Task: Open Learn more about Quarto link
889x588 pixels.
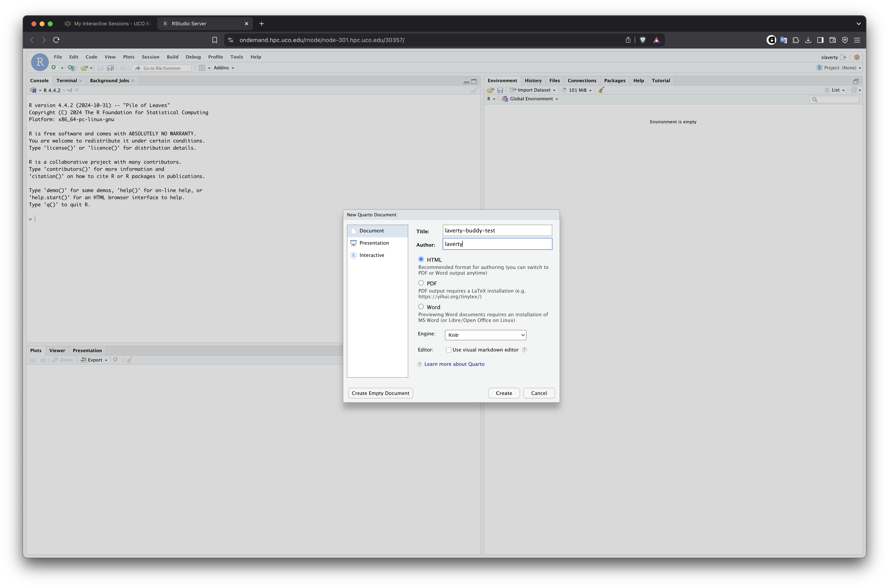Action: tap(454, 364)
